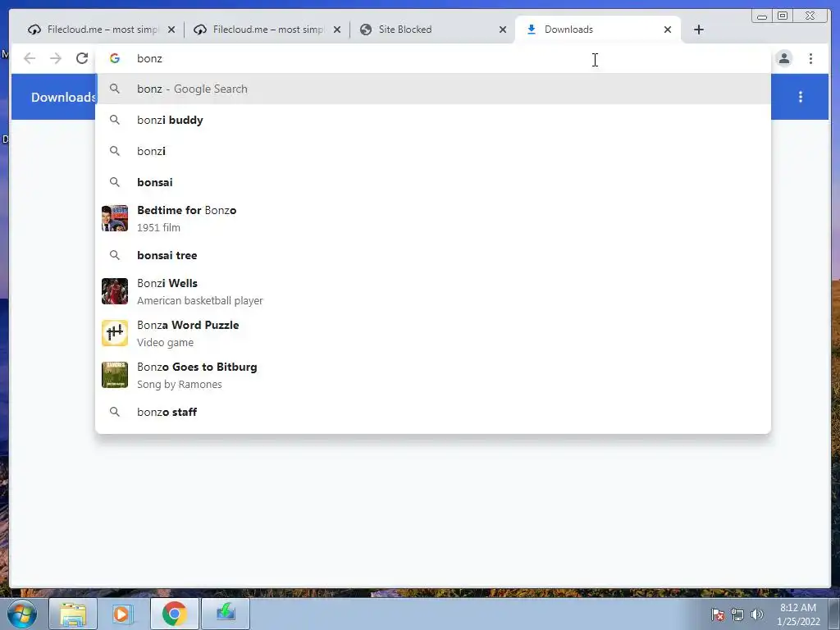This screenshot has width=840, height=630.
Task: Click the magnifier icon beside 'bonsai tree'
Action: pos(115,255)
